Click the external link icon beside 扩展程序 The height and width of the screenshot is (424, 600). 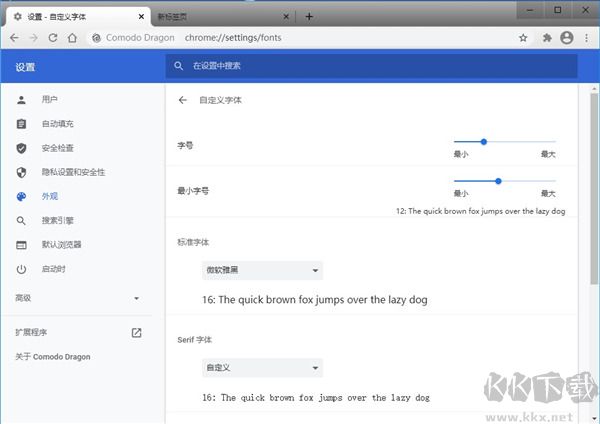pos(137,333)
